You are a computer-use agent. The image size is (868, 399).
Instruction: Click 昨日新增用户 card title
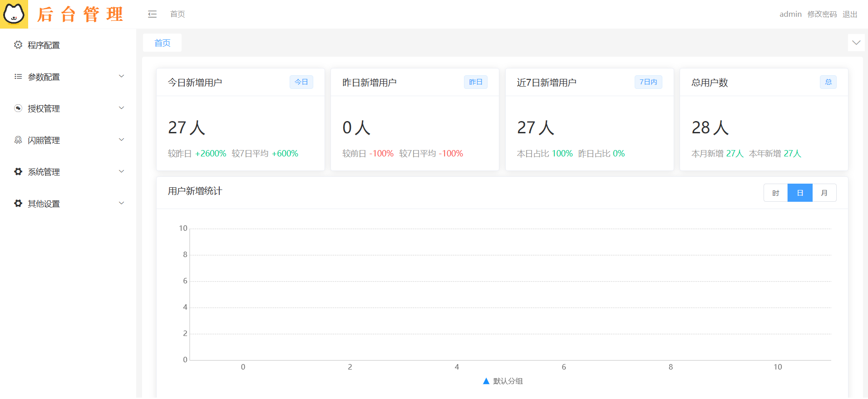370,83
